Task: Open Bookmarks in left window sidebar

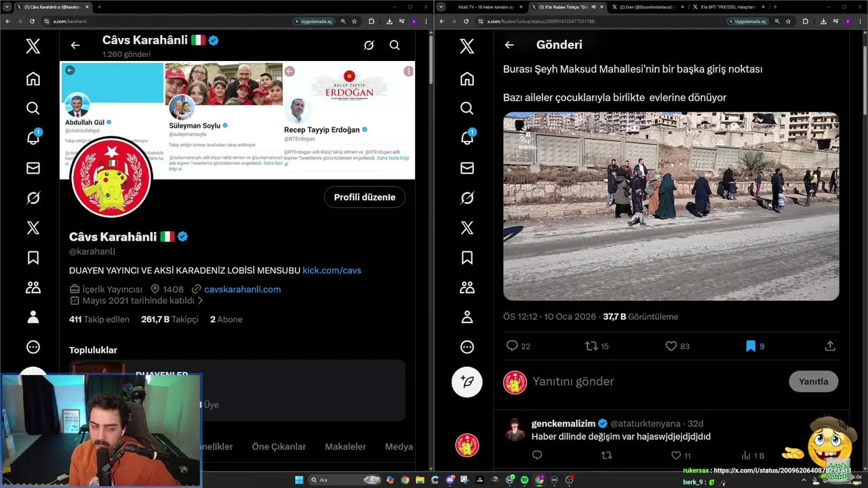Action: coord(33,258)
